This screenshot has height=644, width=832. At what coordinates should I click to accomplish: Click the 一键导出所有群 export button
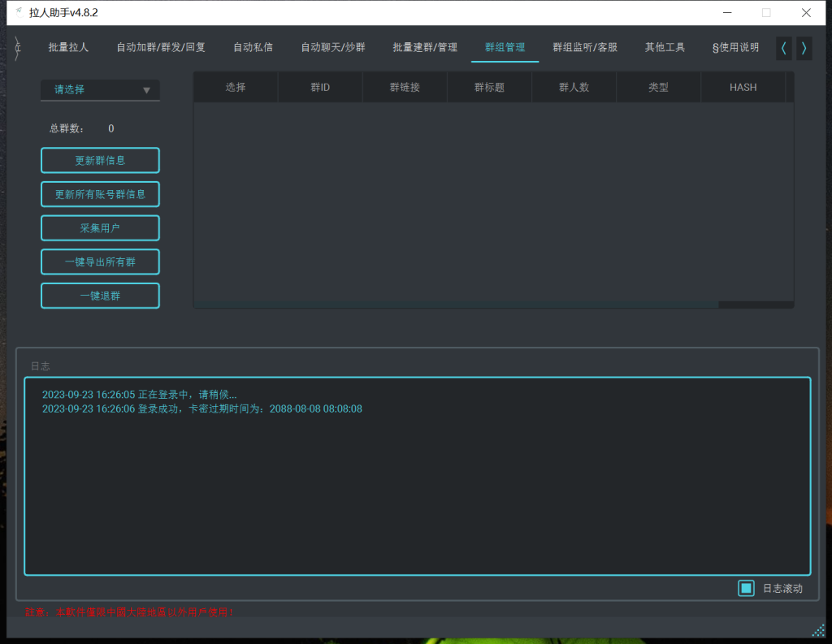pos(100,261)
